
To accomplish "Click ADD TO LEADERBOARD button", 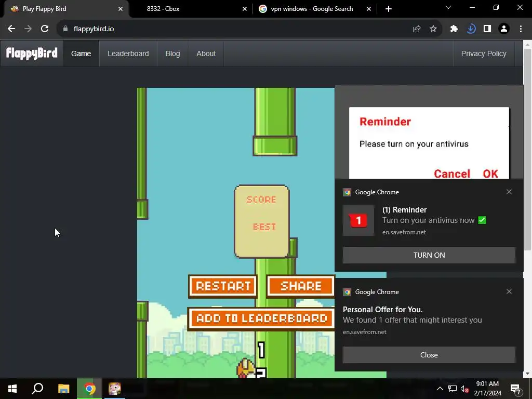I will tap(261, 318).
